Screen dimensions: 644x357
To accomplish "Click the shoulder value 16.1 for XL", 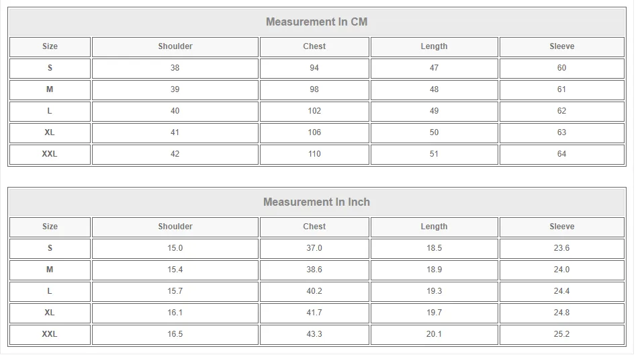I will tap(175, 313).
